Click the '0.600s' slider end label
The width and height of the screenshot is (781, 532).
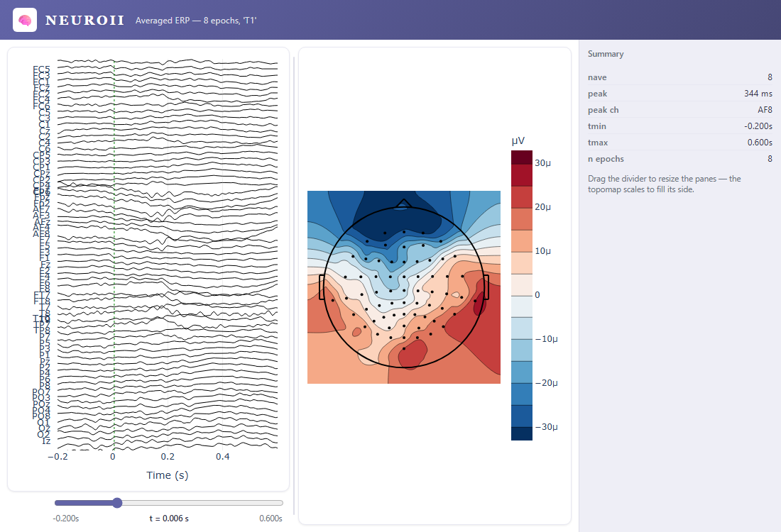click(271, 519)
